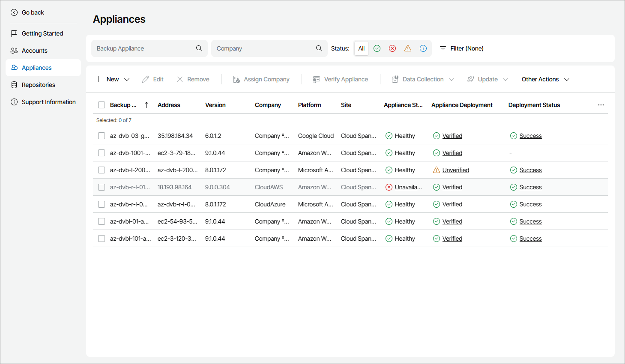Click the Backup Appliance search magnifier icon
Screen dimensions: 625x364
click(x=199, y=48)
